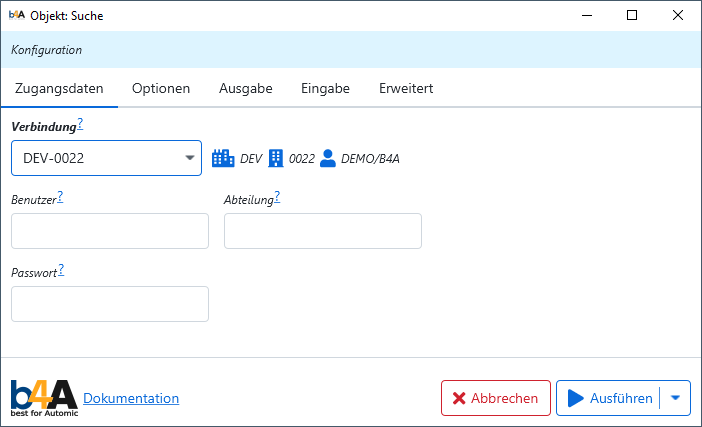
Task: Focus the Benutzer input field
Action: (x=110, y=231)
